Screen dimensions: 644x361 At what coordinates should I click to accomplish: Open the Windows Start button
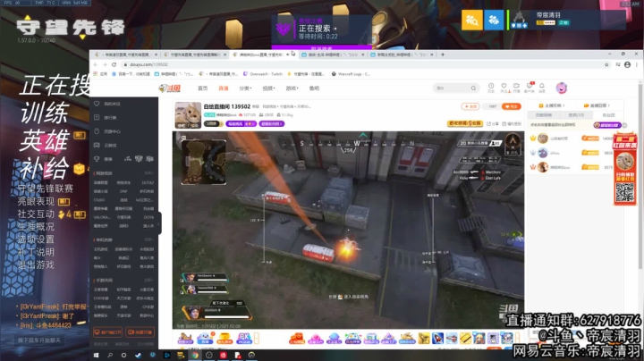[96, 356]
